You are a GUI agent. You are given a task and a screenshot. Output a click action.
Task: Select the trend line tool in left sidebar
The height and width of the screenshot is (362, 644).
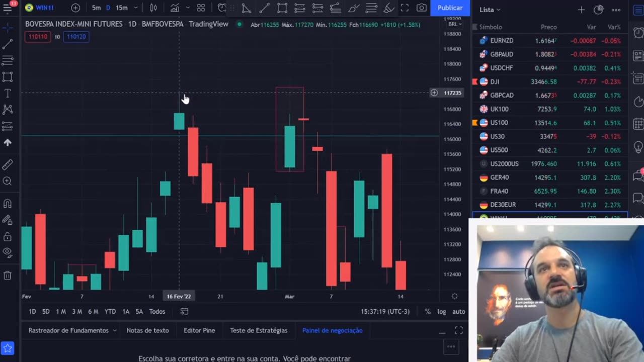8,44
